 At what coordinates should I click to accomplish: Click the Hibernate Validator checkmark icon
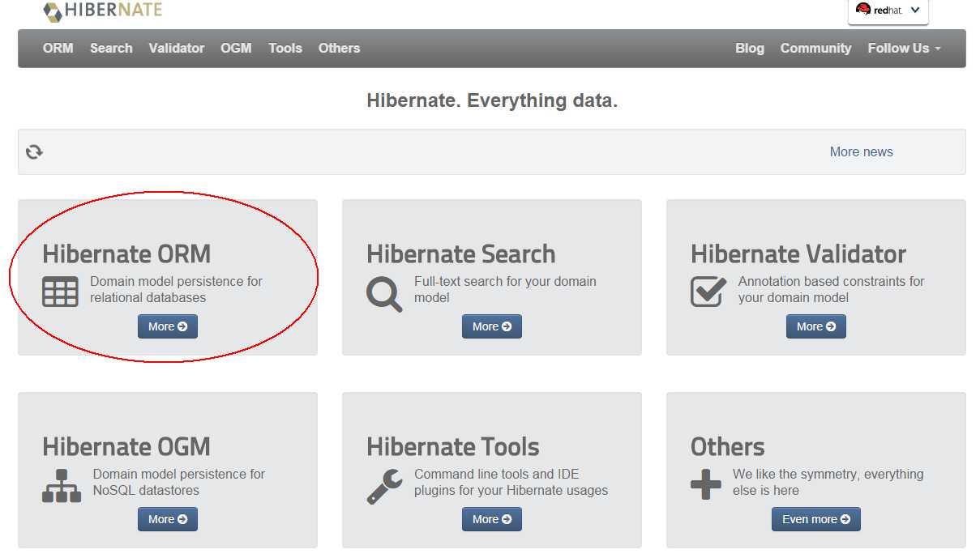[708, 291]
